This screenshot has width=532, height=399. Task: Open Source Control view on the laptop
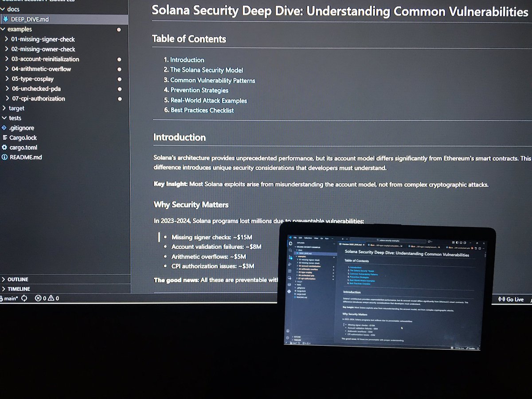pyautogui.click(x=290, y=257)
